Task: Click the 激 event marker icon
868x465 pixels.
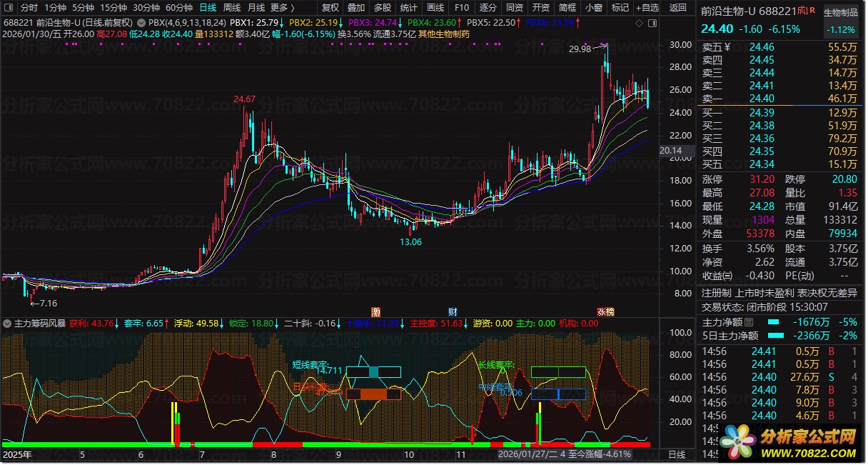Action: coord(375,312)
